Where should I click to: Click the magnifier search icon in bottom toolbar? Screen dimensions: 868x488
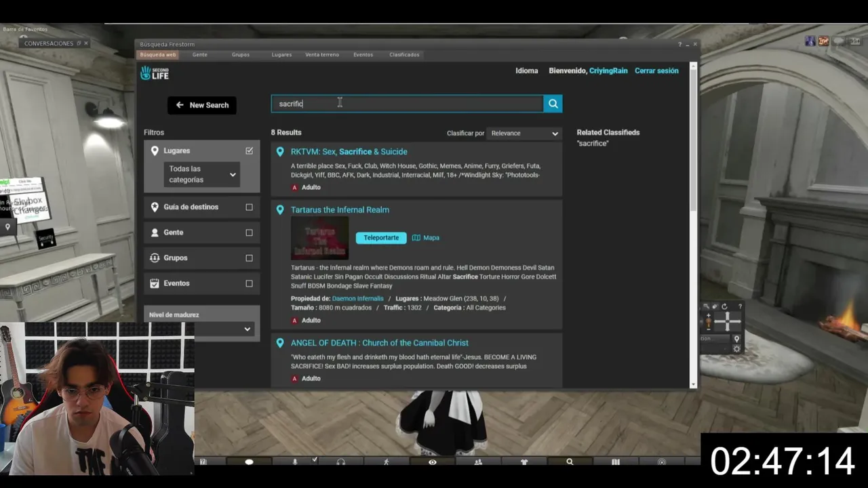[x=570, y=462]
